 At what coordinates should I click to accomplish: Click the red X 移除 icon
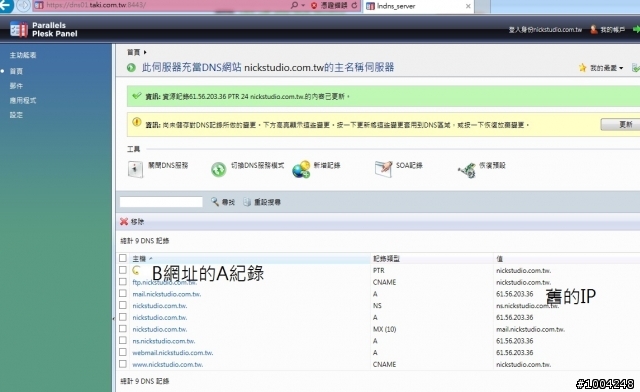[124, 222]
